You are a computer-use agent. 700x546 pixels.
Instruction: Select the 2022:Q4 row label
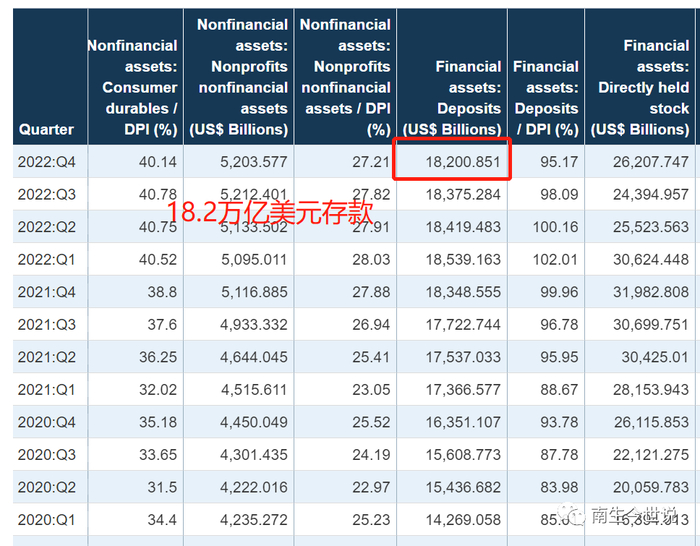click(x=46, y=162)
